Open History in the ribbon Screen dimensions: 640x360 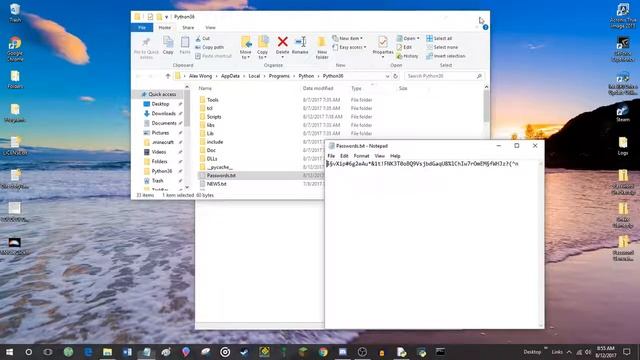click(407, 56)
